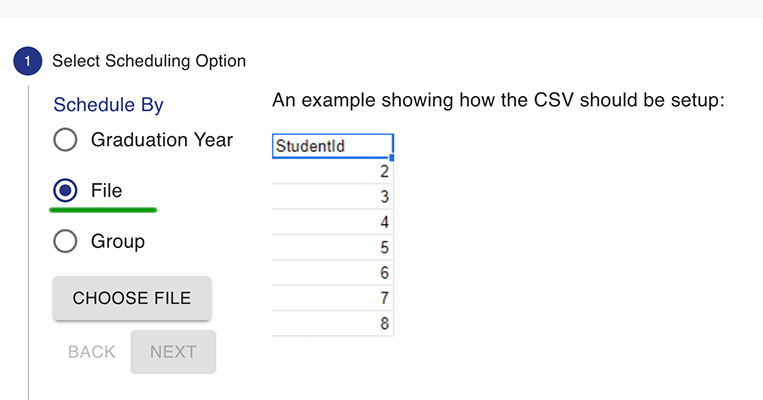This screenshot has height=400, width=763.
Task: Click the example cell containing 7
Action: pos(332,298)
